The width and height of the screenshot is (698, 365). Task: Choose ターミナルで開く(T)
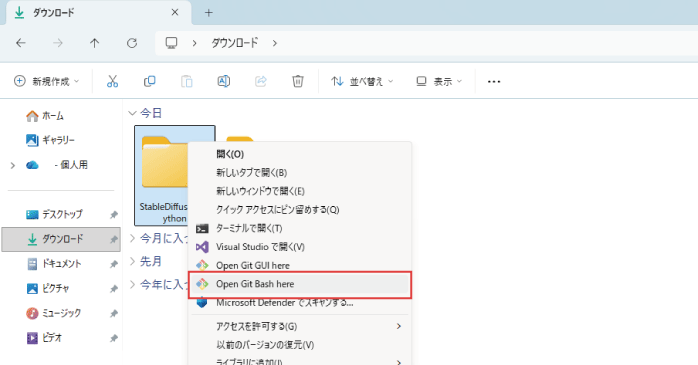(x=299, y=228)
